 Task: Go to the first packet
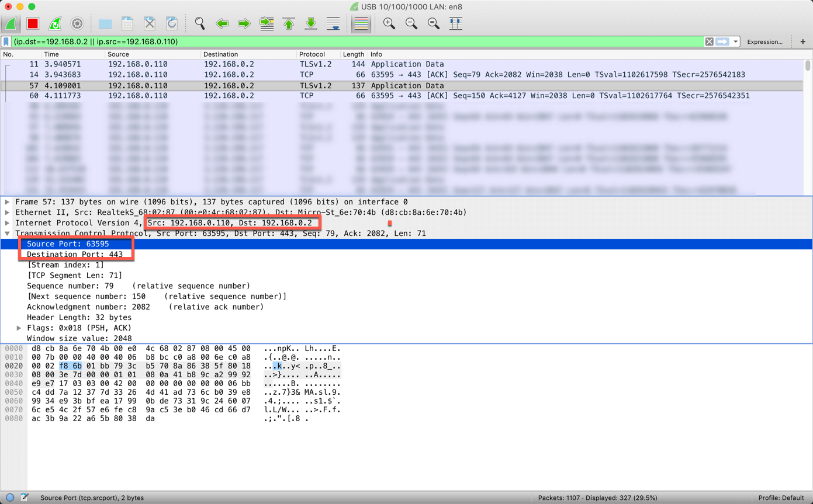coord(289,23)
